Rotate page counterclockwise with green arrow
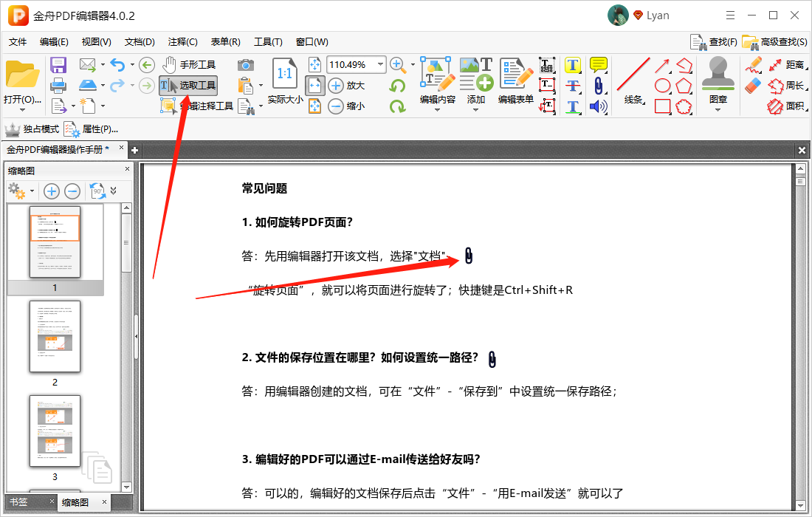Screen dimensions: 812x517 [397, 86]
